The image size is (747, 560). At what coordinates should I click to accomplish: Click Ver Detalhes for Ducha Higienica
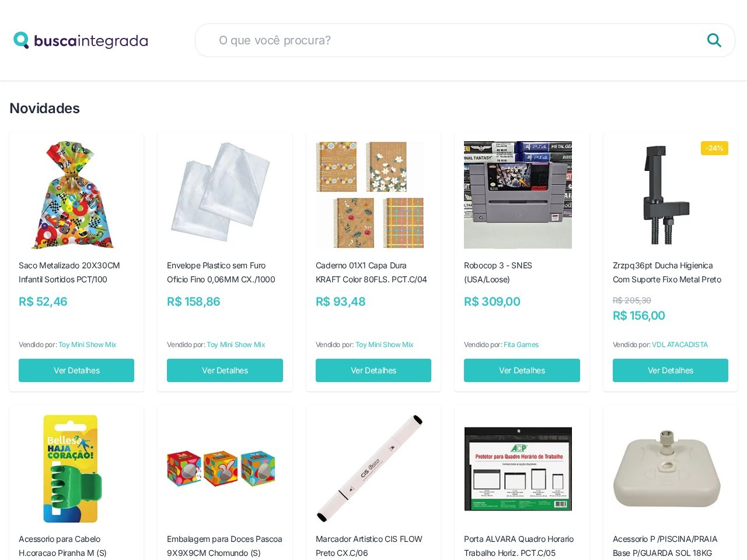[x=671, y=370]
